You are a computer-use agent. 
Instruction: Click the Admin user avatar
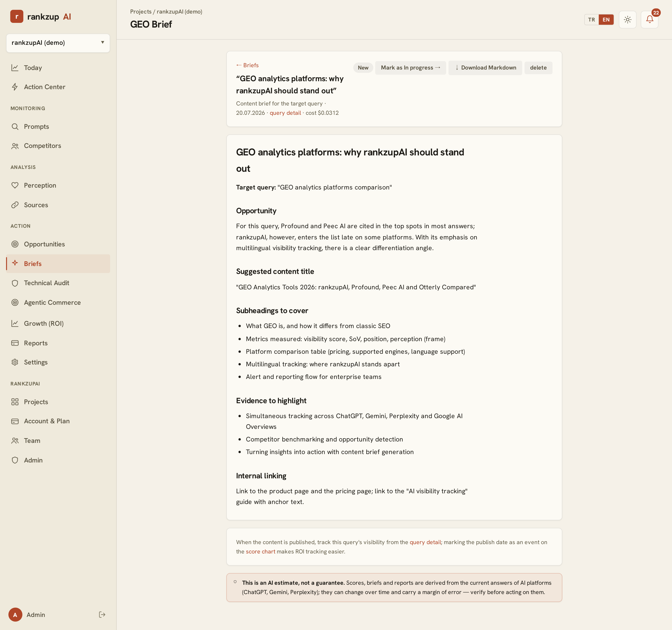pyautogui.click(x=15, y=614)
